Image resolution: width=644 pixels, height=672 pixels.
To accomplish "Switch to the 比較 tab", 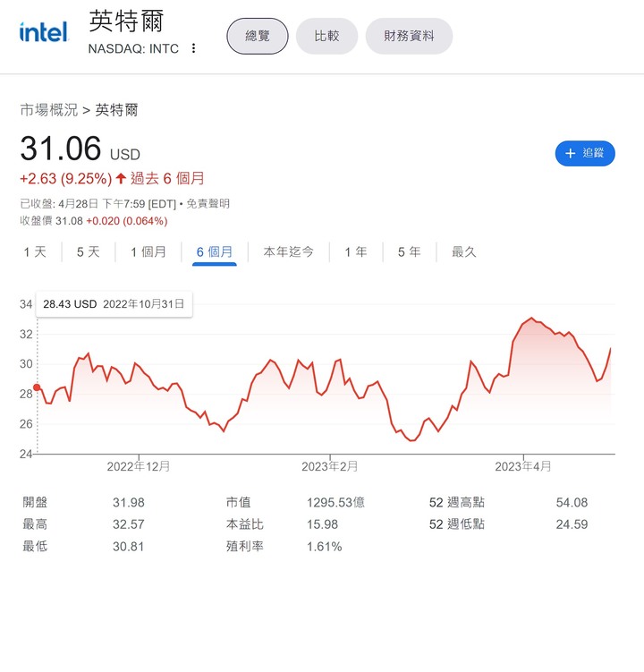I will click(326, 36).
